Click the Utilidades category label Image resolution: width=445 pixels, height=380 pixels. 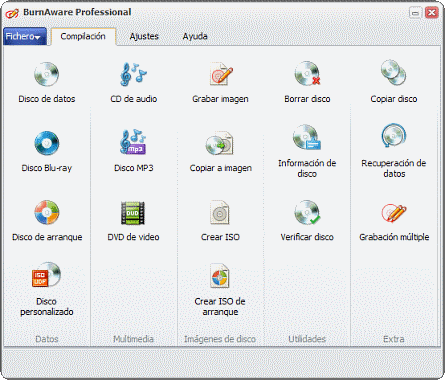[307, 339]
